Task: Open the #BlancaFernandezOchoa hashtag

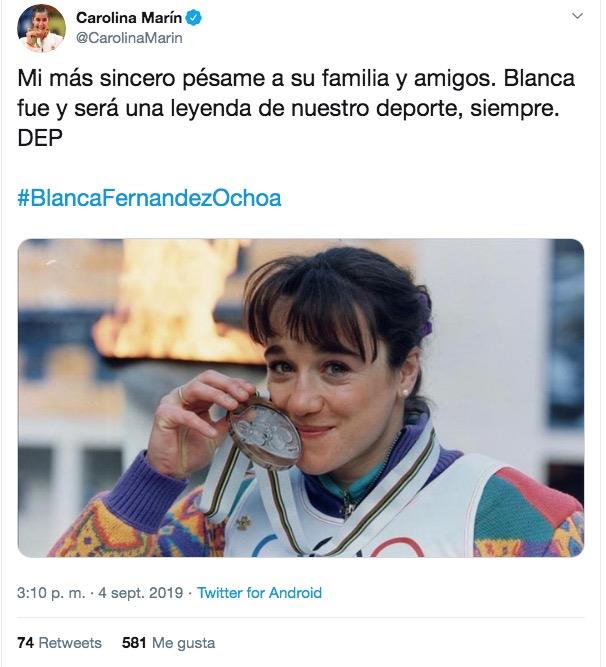Action: (x=150, y=197)
